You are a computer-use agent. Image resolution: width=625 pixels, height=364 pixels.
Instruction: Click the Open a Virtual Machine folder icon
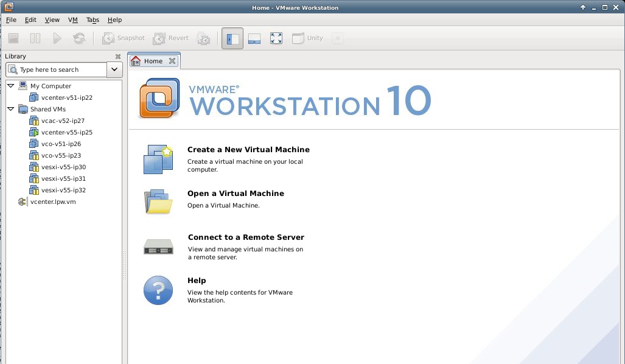[x=159, y=201]
